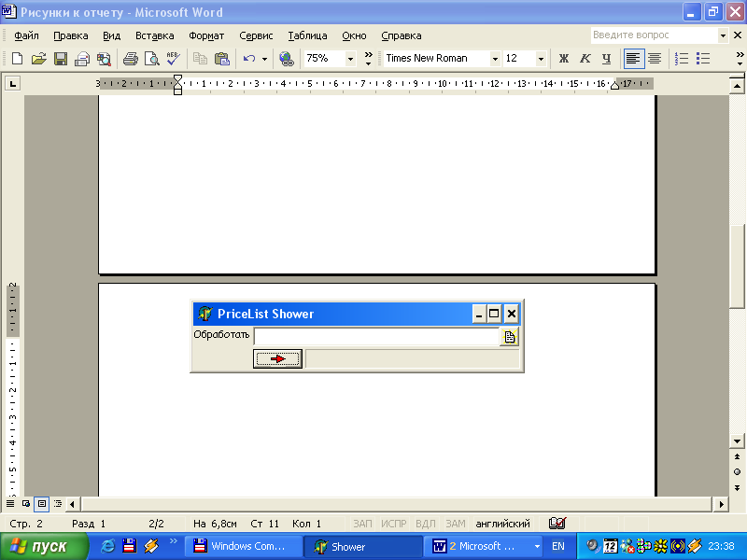
Task: Click the horizontal scrollbar right arrow
Action: click(x=721, y=504)
